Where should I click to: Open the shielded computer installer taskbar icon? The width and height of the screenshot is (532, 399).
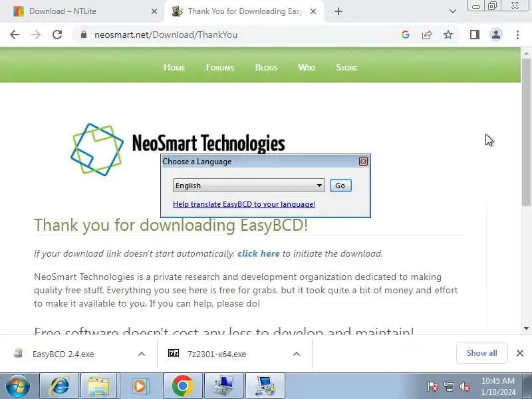point(265,386)
